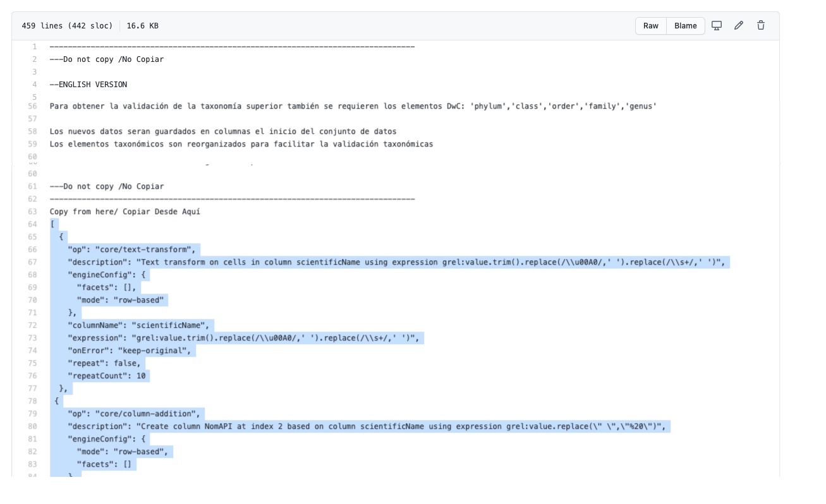This screenshot has width=826, height=504.
Task: Select line number 66
Action: point(33,249)
